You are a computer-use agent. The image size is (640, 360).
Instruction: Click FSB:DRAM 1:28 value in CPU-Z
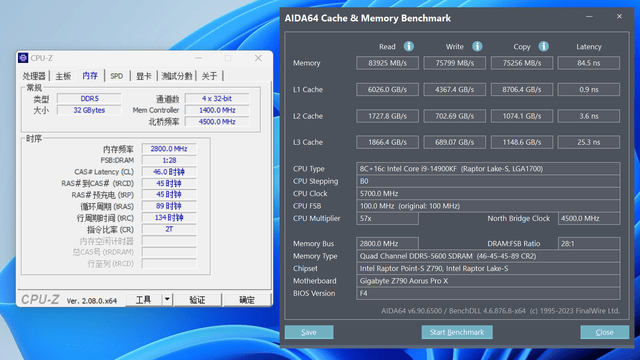point(169,160)
